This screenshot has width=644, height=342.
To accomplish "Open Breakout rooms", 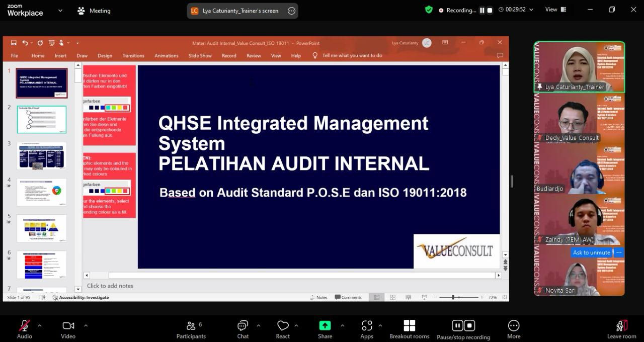I will tap(410, 329).
